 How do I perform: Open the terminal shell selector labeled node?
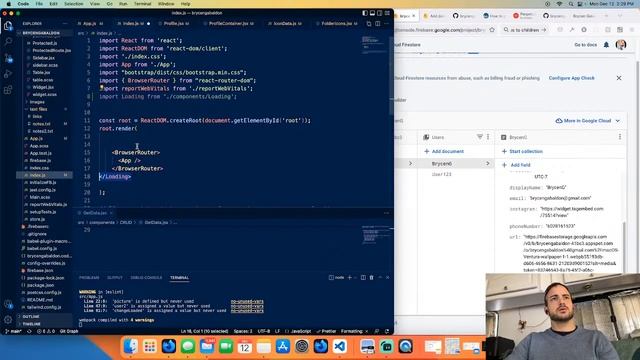[336, 278]
